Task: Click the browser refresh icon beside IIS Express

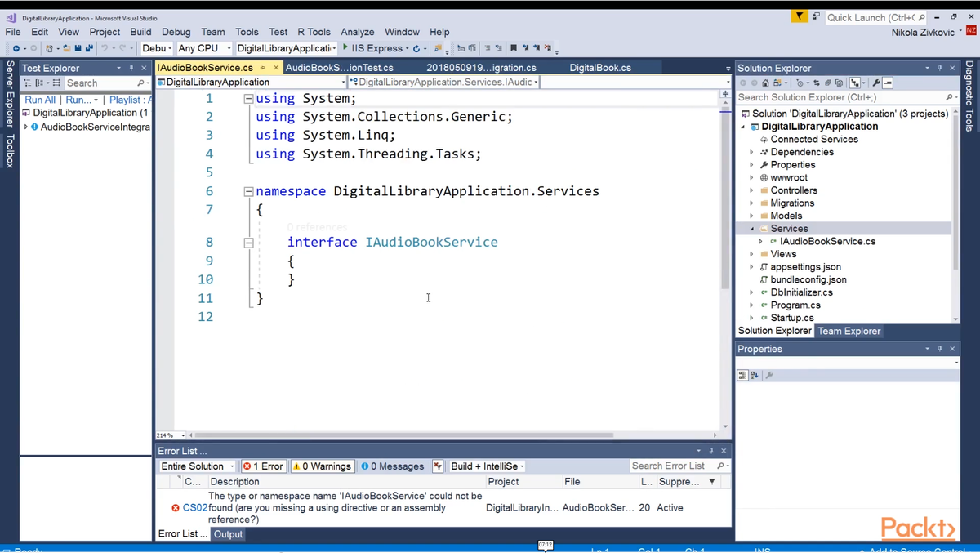Action: [416, 48]
